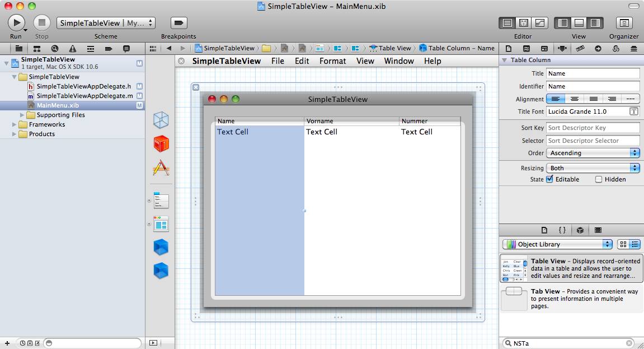Select SimpleTableViewAppDelegate.h in navigator
The width and height of the screenshot is (644, 349).
[83, 86]
